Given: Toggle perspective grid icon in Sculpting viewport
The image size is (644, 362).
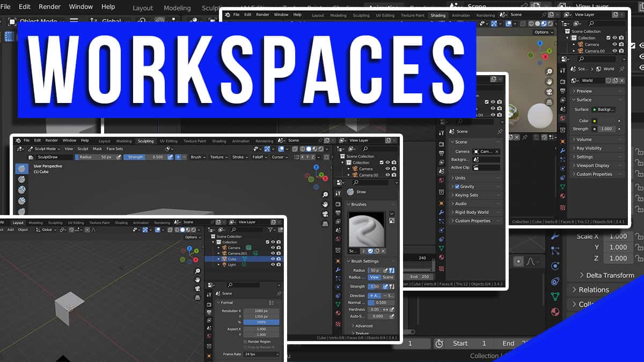Looking at the screenshot, I should [325, 223].
